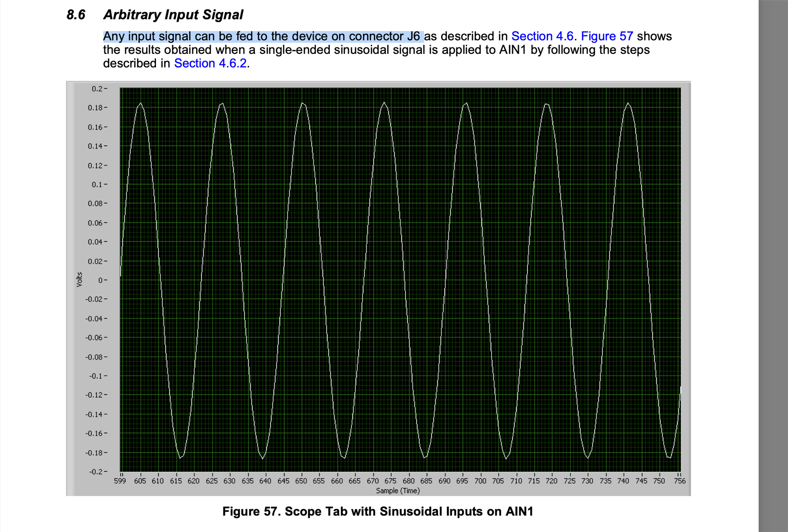This screenshot has height=532, width=788.
Task: Click the 756 x-axis value
Action: [x=680, y=481]
